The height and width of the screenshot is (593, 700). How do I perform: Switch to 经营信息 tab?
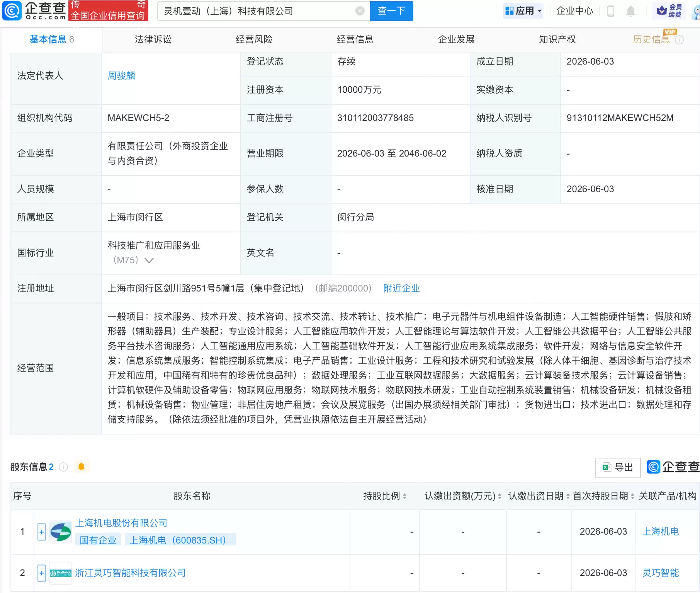click(355, 39)
